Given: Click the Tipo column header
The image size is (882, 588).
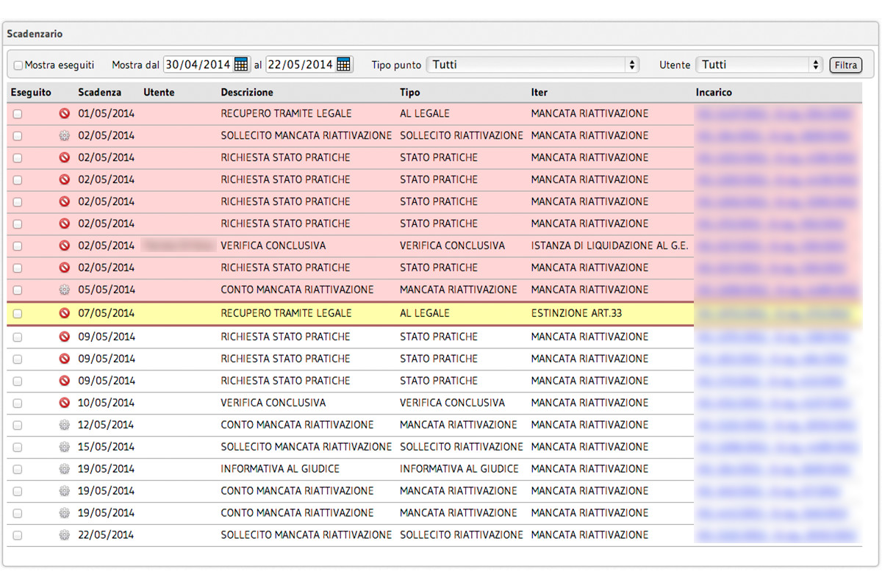Looking at the screenshot, I should pos(410,93).
